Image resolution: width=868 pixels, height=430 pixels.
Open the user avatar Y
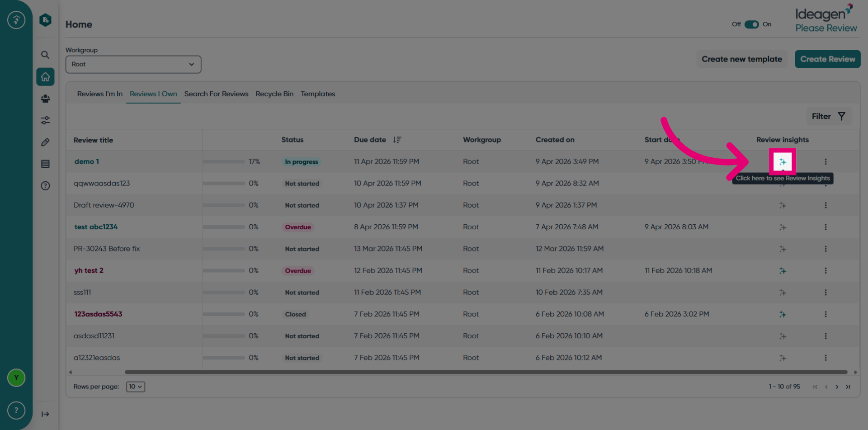(x=16, y=378)
